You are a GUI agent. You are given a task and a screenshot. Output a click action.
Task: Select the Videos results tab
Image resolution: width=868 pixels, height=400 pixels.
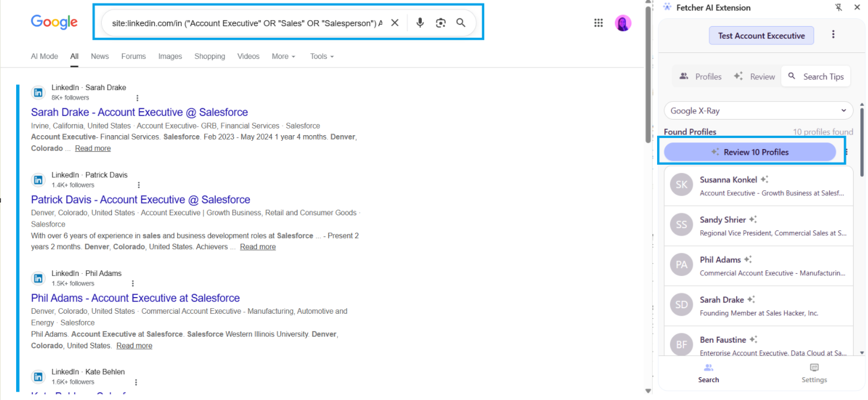click(248, 56)
